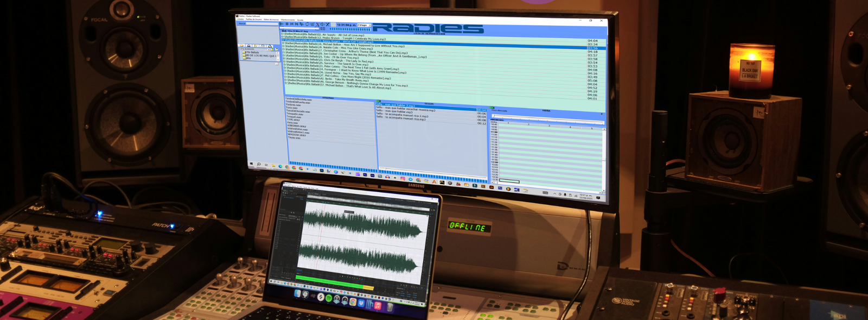This screenshot has width=868, height=320.
Task: Click the Stop button in Radies toolbar
Action: click(x=287, y=24)
